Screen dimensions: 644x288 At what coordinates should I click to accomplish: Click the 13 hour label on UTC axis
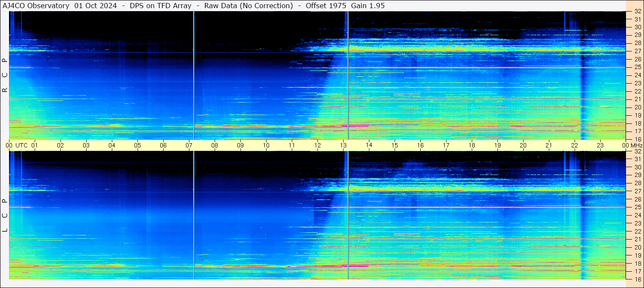point(343,145)
